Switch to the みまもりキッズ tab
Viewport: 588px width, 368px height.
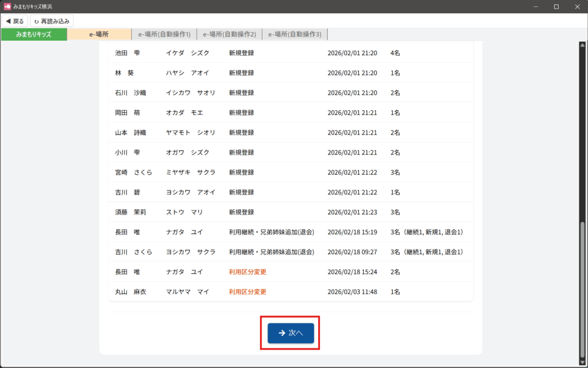[34, 34]
